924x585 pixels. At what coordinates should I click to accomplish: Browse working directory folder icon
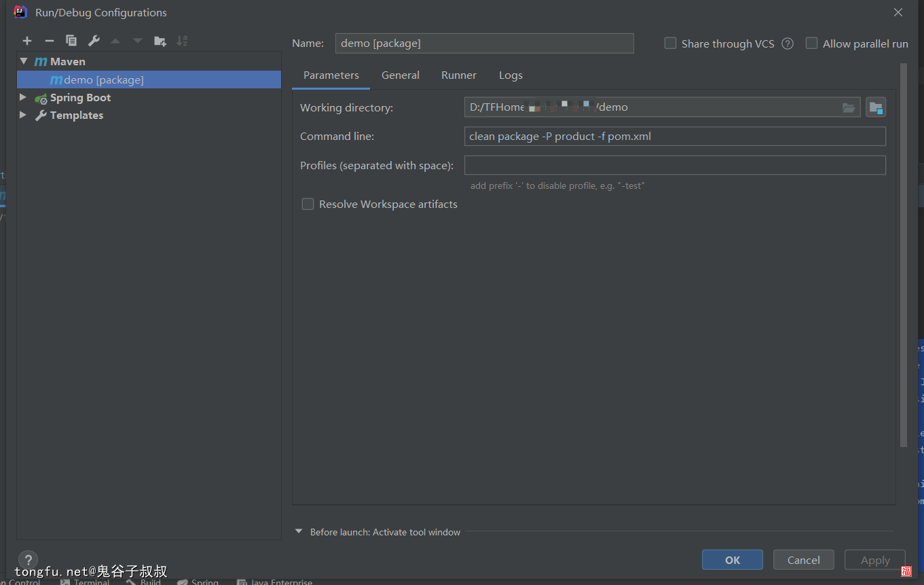coord(849,107)
